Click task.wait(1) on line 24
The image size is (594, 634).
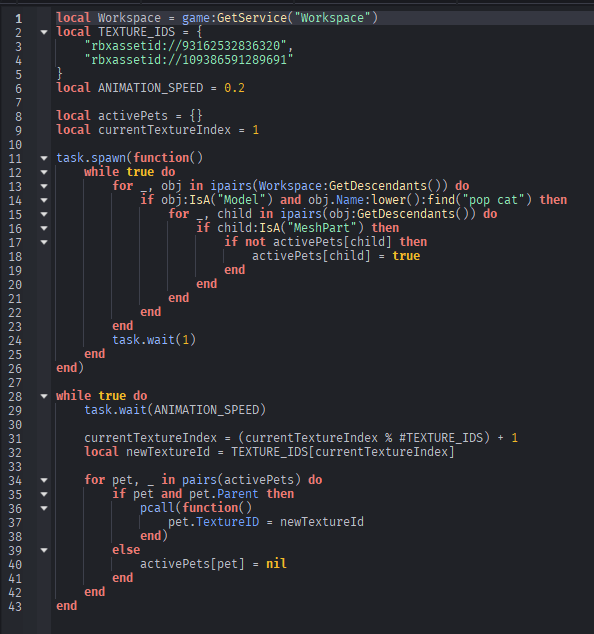coord(154,340)
